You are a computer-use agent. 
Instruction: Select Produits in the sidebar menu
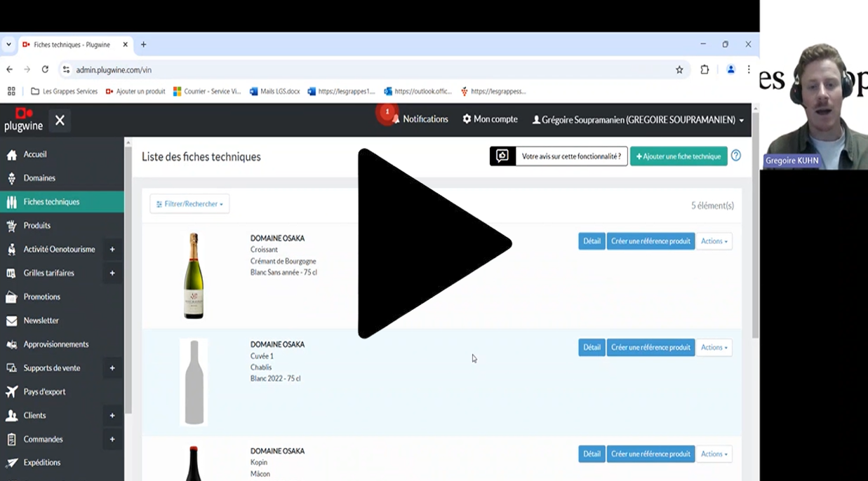pyautogui.click(x=36, y=226)
